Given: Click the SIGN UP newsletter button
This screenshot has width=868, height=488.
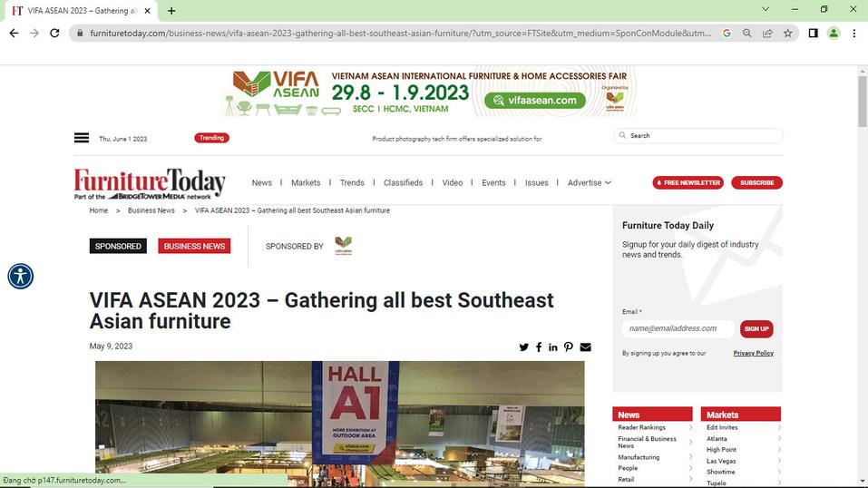Looking at the screenshot, I should tap(756, 329).
